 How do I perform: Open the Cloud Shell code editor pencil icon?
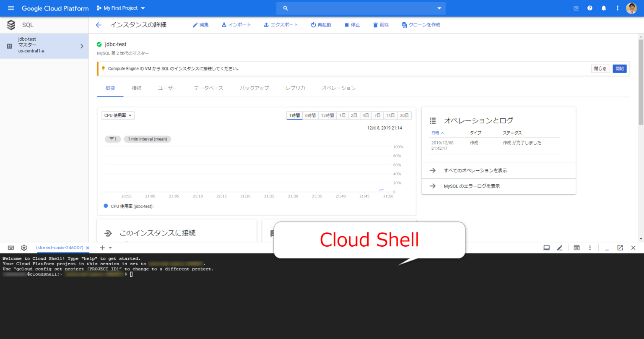coord(560,248)
